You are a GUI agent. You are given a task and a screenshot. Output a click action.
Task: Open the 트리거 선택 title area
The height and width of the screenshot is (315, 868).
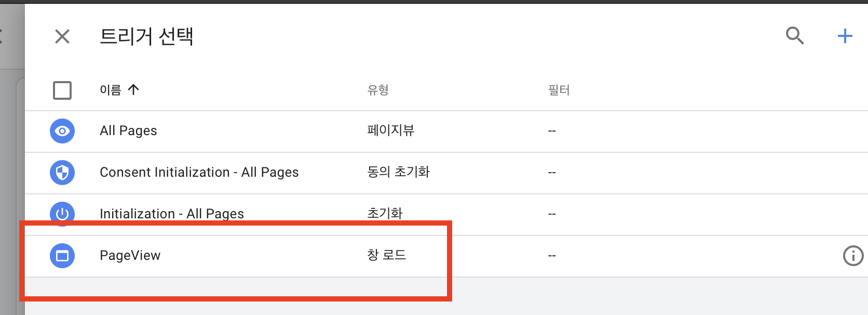click(147, 36)
